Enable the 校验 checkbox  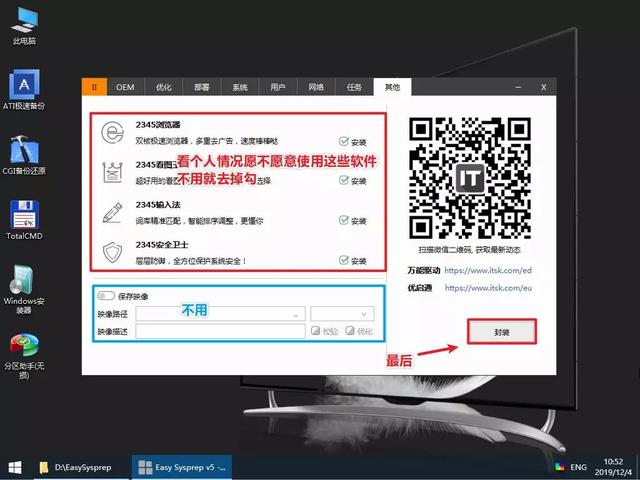[316, 331]
